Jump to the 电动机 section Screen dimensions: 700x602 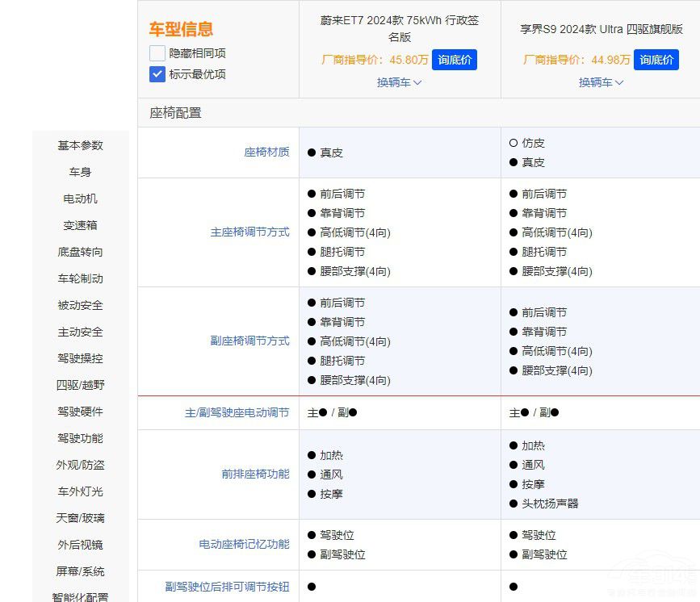click(x=79, y=198)
